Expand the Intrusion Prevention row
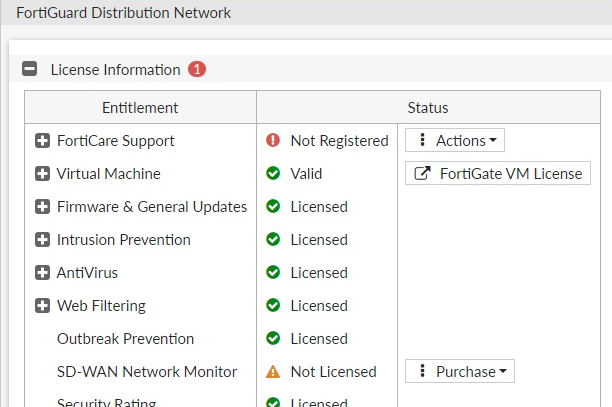The image size is (612, 407). pyautogui.click(x=42, y=240)
